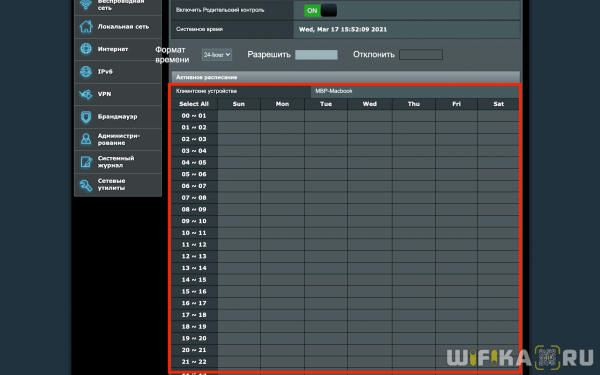Go to the Интернет section
This screenshot has height=375, width=600.
118,49
